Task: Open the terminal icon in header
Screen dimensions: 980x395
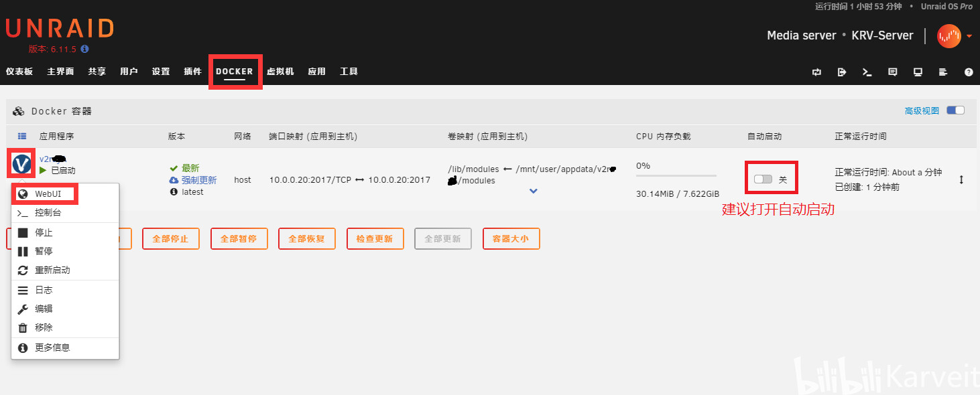Action: (867, 72)
